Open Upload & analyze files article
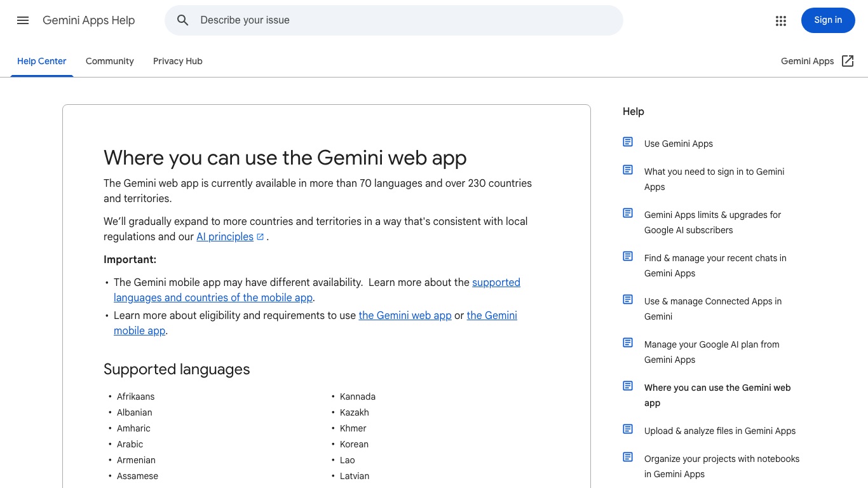Viewport: 868px width, 488px height. (x=720, y=431)
